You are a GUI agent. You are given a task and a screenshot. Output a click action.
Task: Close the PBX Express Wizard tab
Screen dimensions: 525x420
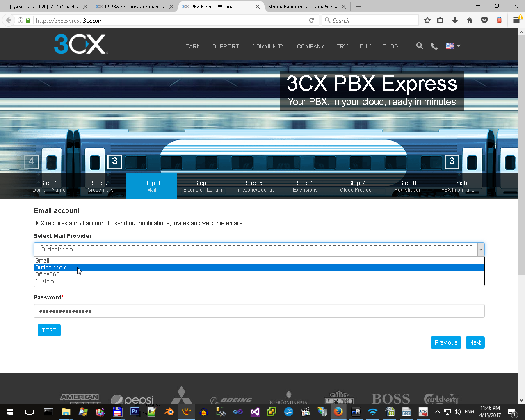click(258, 7)
